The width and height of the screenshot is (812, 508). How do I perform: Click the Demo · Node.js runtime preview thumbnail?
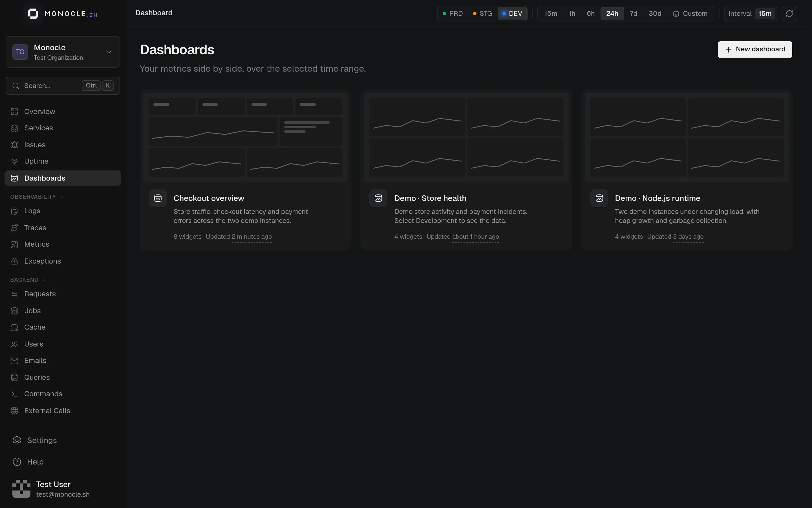click(687, 137)
